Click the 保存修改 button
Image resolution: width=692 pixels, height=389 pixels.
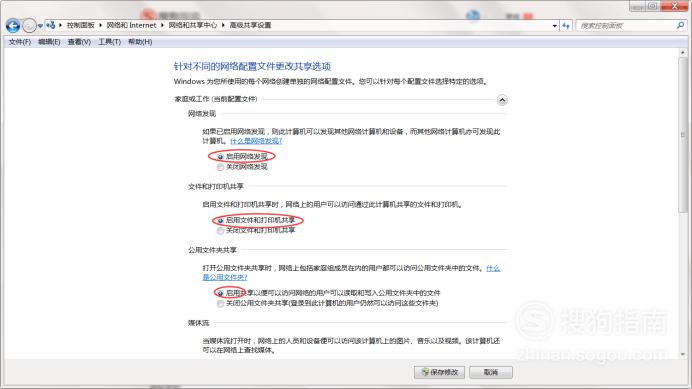click(x=439, y=372)
